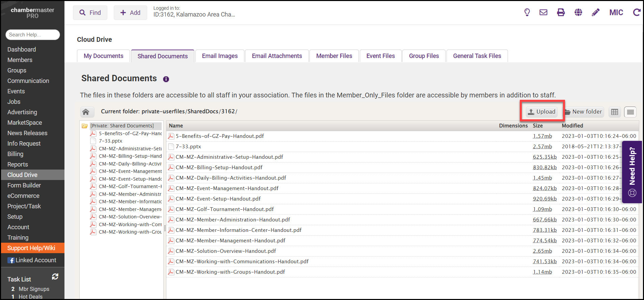Switch to grid thumbnail view
644x300 pixels.
click(x=615, y=112)
